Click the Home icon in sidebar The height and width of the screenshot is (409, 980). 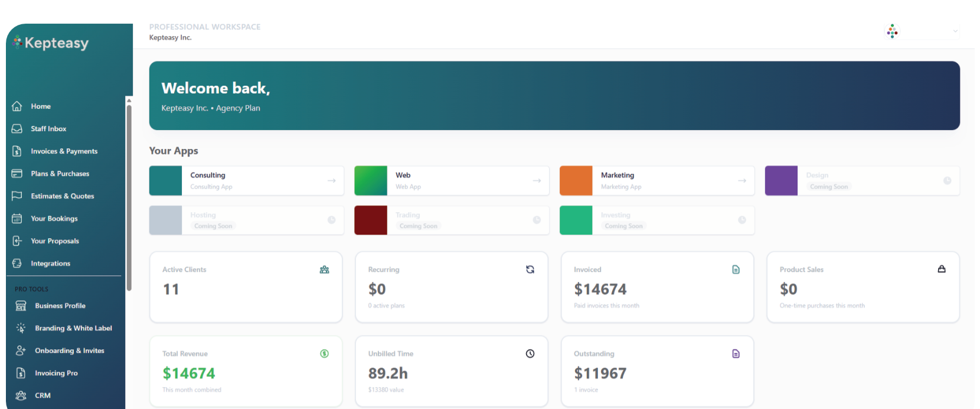[x=17, y=106]
